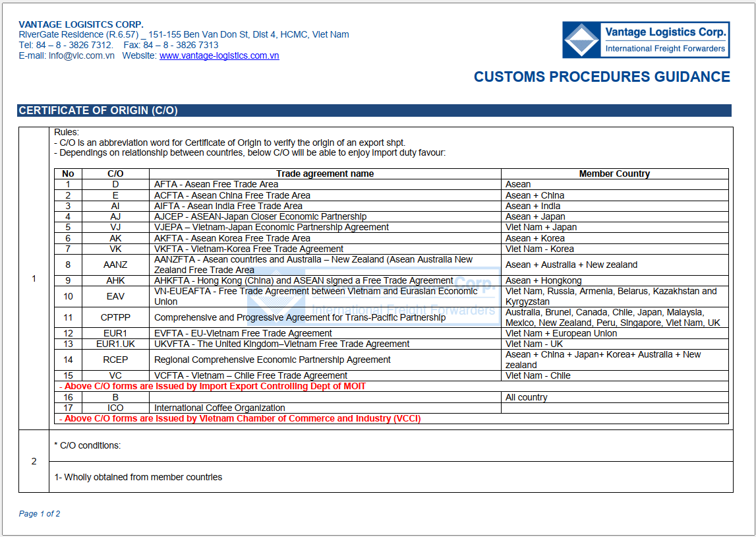
Task: Click the red VCCI issuing note
Action: tap(241, 418)
